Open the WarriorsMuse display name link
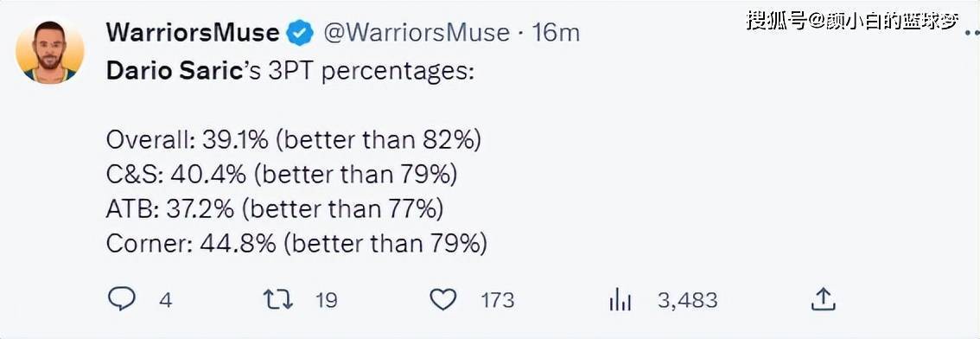Viewport: 980px width, 339px height. (193, 32)
